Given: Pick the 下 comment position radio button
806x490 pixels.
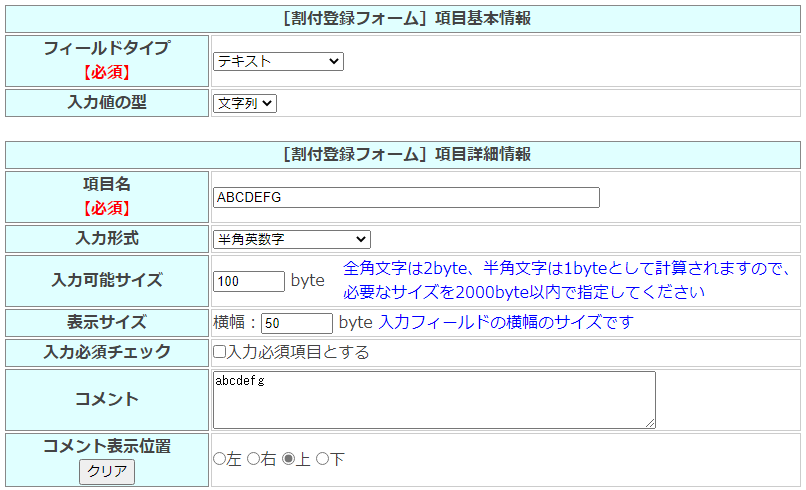Looking at the screenshot, I should tap(322, 459).
